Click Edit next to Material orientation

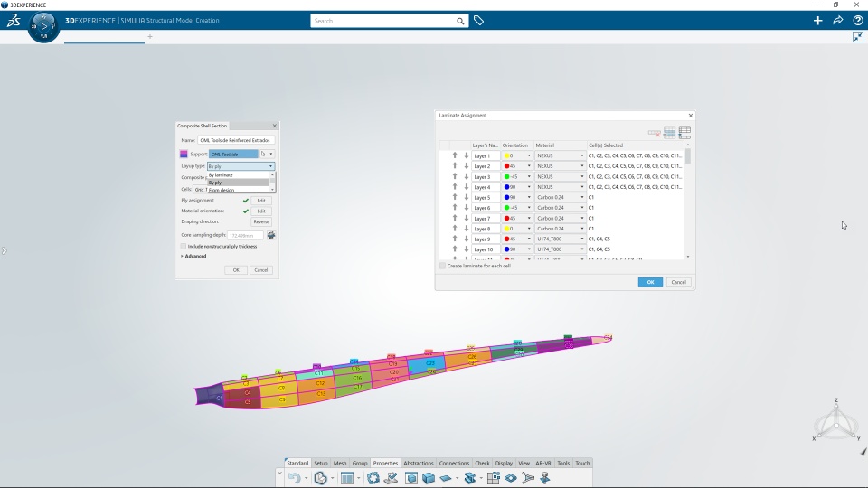coord(261,211)
